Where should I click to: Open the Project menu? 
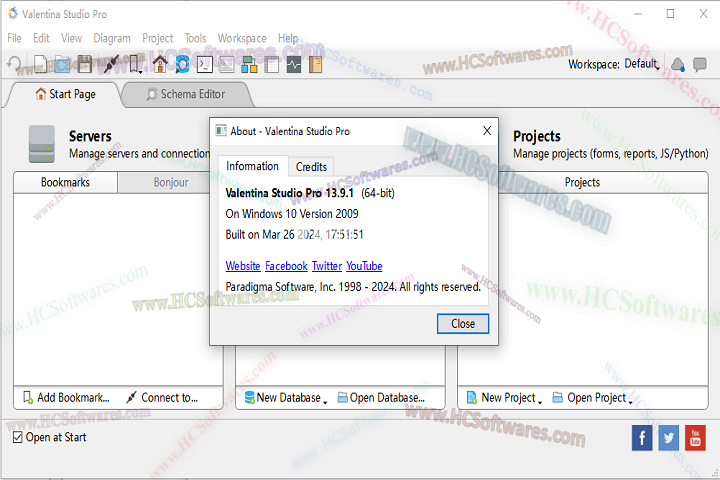point(158,38)
